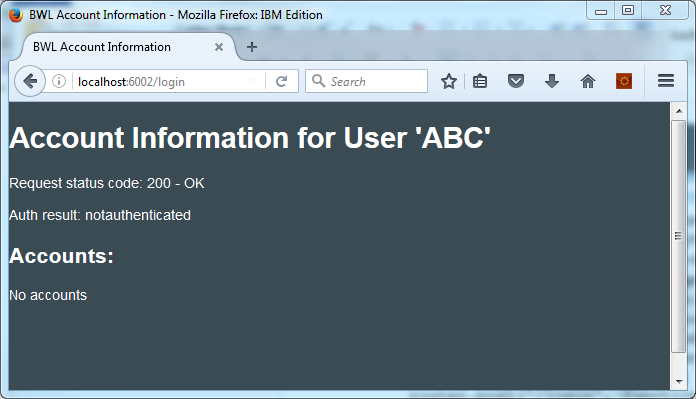The image size is (696, 399).
Task: Click text Request status code: 200 - OK
Action: [107, 183]
